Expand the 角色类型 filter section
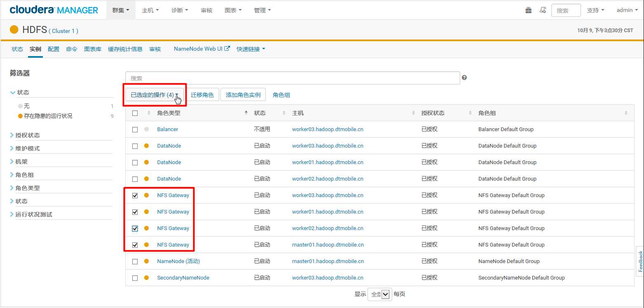This screenshot has width=644, height=308. pos(28,188)
